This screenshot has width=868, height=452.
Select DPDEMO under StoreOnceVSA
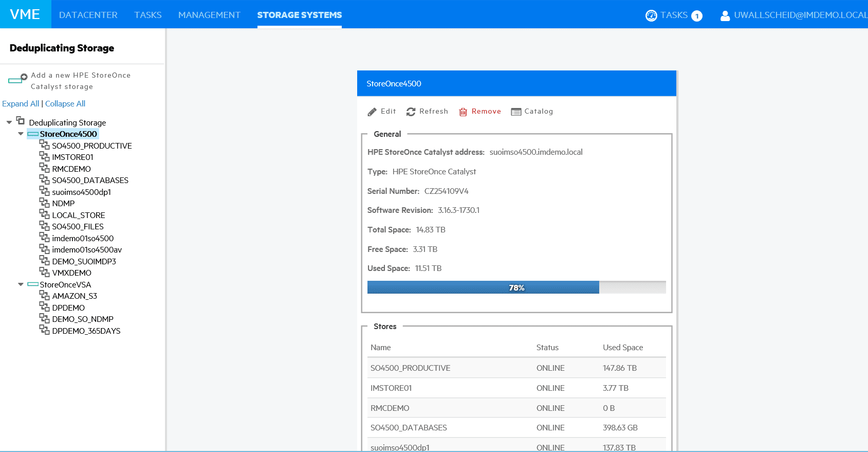click(x=68, y=308)
